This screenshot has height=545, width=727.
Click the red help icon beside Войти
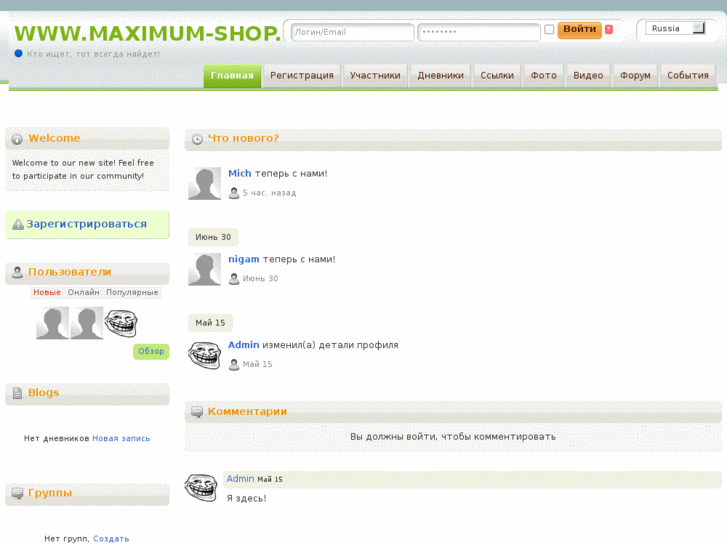(609, 29)
